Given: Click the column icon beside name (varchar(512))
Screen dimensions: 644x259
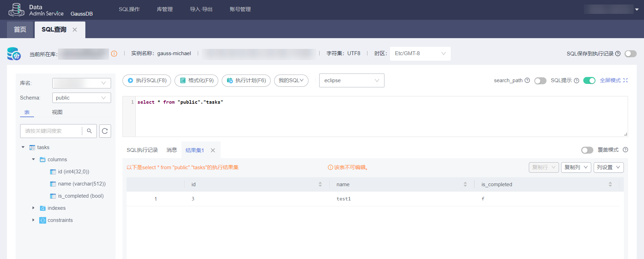Looking at the screenshot, I should [x=53, y=184].
